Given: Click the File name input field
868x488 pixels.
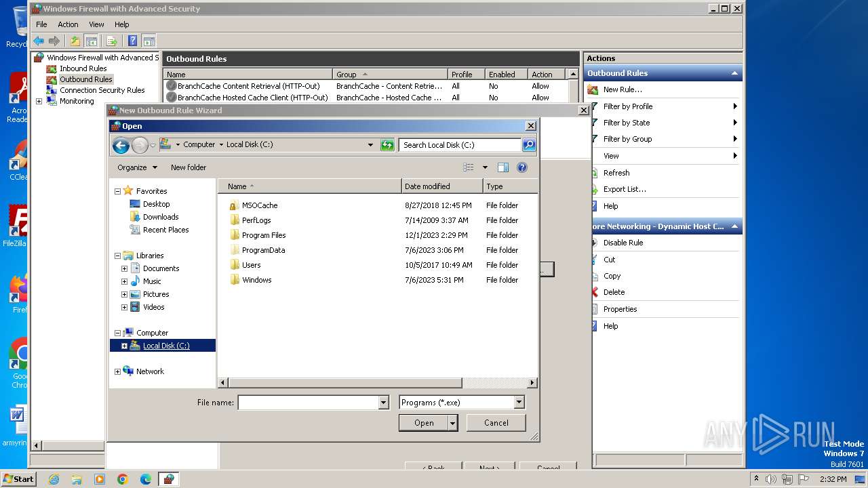Looking at the screenshot, I should [x=309, y=403].
